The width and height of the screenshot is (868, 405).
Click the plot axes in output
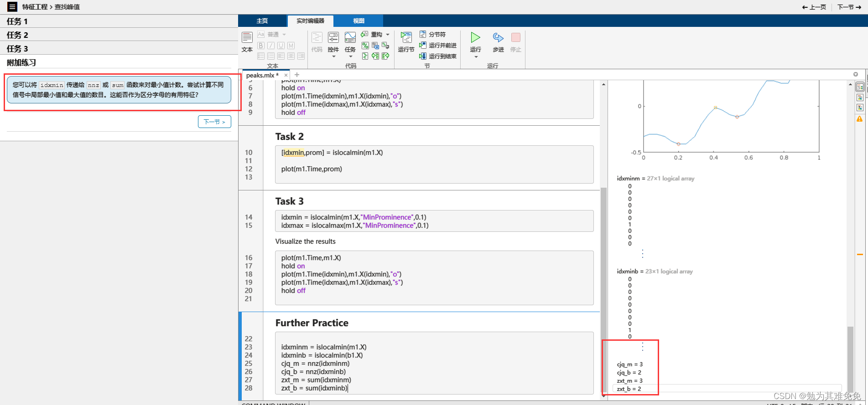[731, 116]
